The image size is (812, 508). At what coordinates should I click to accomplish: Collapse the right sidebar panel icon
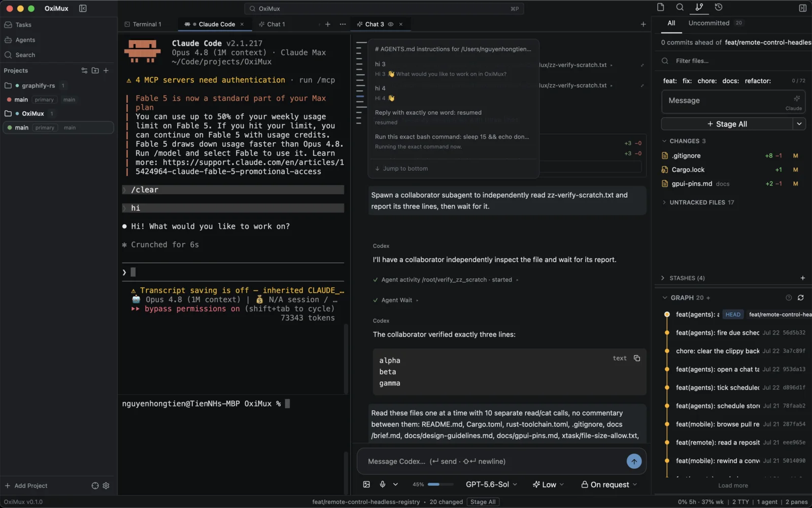pos(802,8)
